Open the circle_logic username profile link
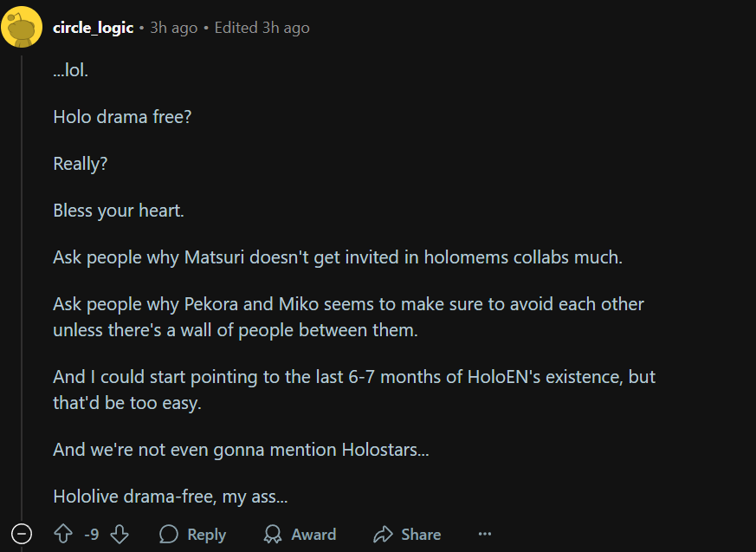 pos(93,28)
